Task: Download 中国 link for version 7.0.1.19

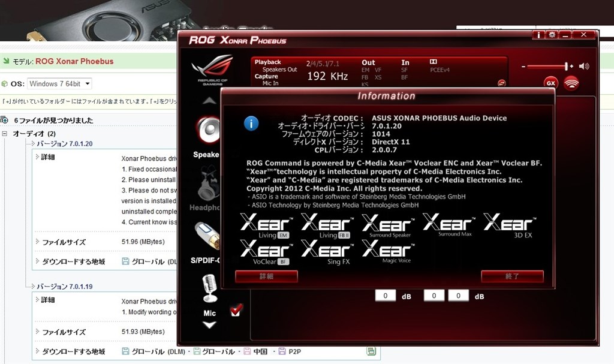Action: click(x=255, y=351)
